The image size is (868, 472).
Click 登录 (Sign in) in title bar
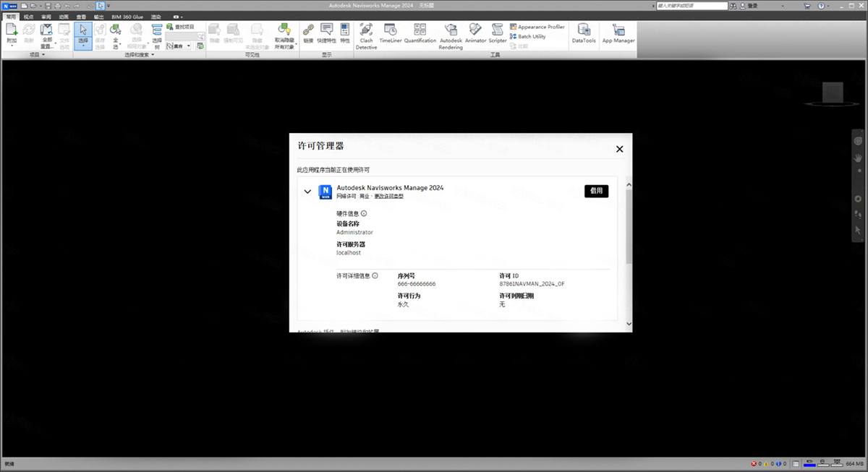click(752, 6)
